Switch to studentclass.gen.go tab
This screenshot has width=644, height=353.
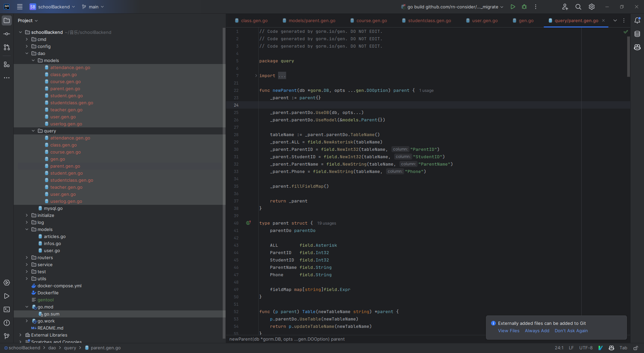(426, 20)
